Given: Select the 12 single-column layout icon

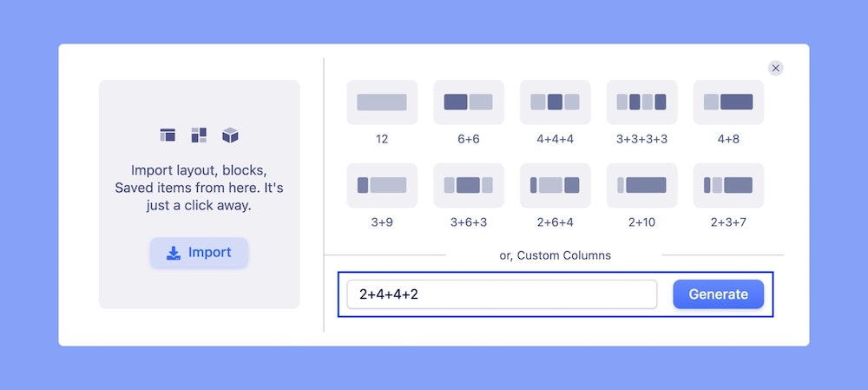Looking at the screenshot, I should pos(382,102).
